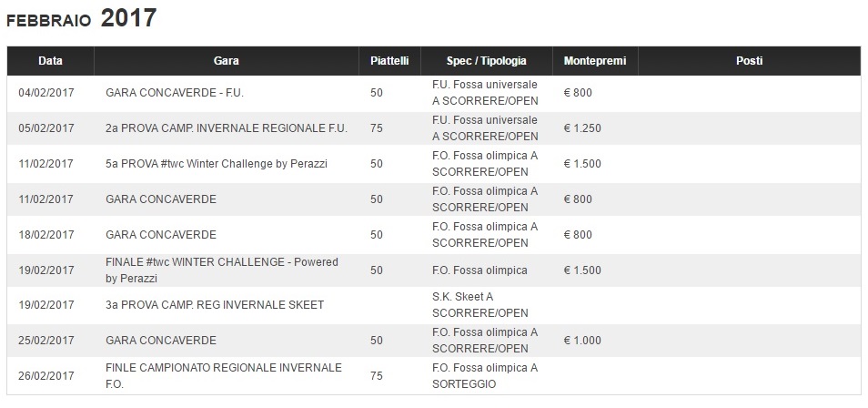Open GARA CONCAVERDE - F.U. event
The height and width of the screenshot is (408, 868).
click(175, 93)
